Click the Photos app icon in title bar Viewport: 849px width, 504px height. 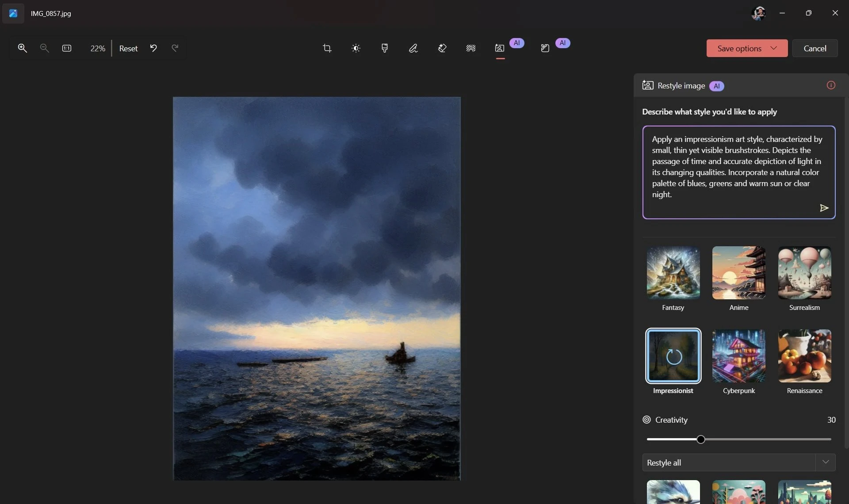(x=13, y=13)
